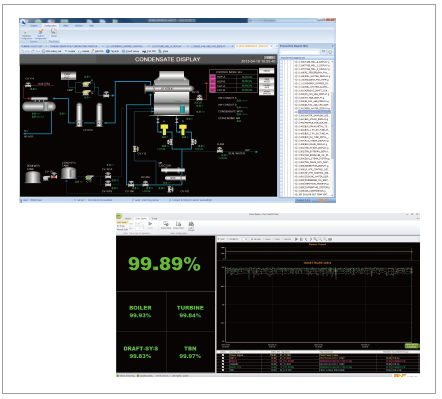The width and height of the screenshot is (442, 399).
Task: Click the play icon in trend toolbar
Action: click(296, 239)
